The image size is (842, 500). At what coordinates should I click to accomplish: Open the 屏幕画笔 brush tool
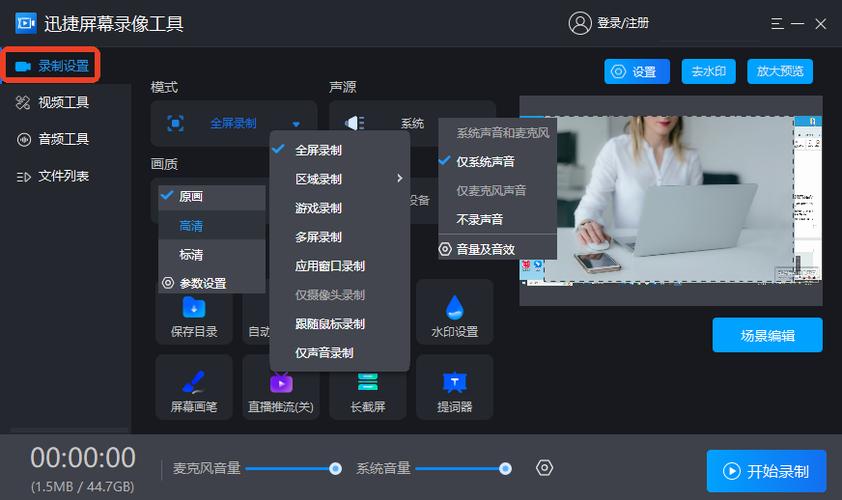coord(194,388)
